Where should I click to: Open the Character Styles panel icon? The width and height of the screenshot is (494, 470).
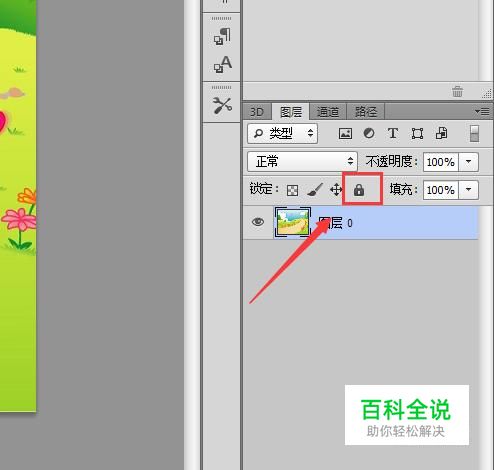222,64
